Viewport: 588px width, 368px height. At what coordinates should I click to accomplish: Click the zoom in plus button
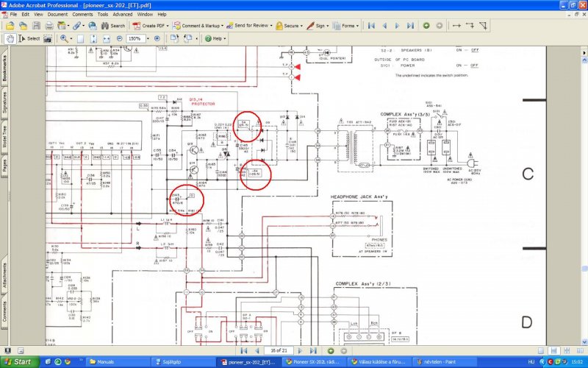point(157,38)
